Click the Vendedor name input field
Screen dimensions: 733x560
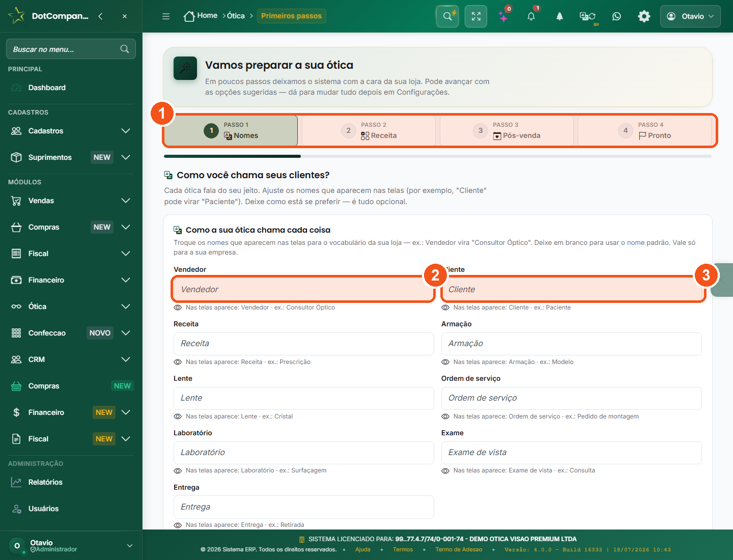[x=303, y=289]
